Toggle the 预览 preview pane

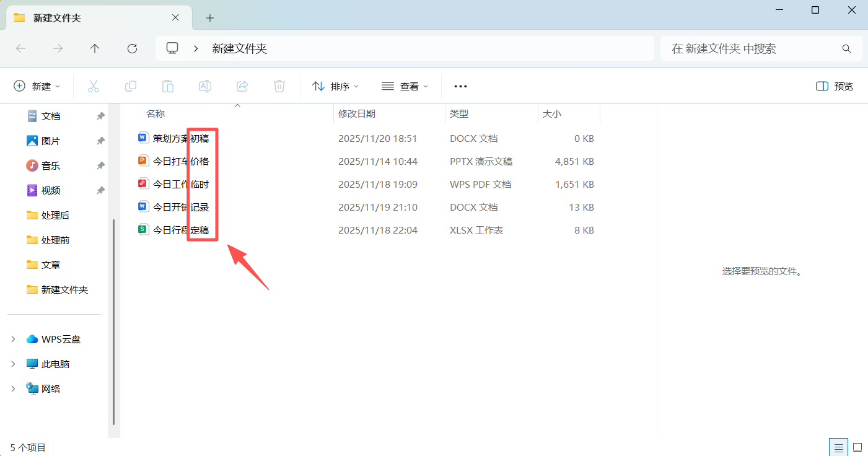click(833, 86)
